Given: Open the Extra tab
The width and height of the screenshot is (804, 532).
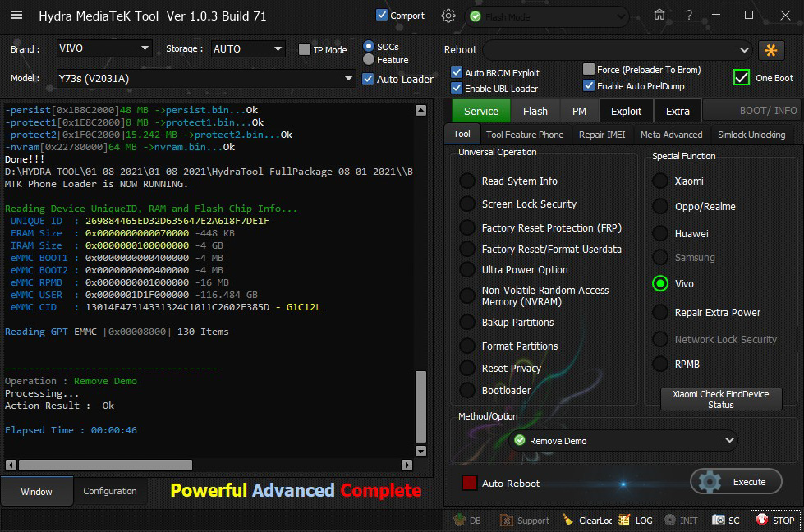Looking at the screenshot, I should click(678, 111).
